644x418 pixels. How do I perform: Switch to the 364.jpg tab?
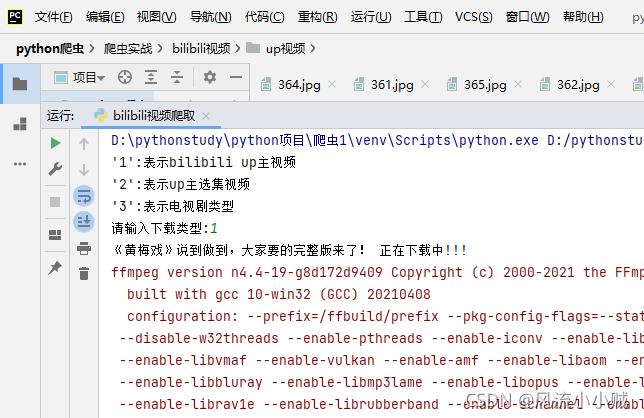(x=291, y=85)
